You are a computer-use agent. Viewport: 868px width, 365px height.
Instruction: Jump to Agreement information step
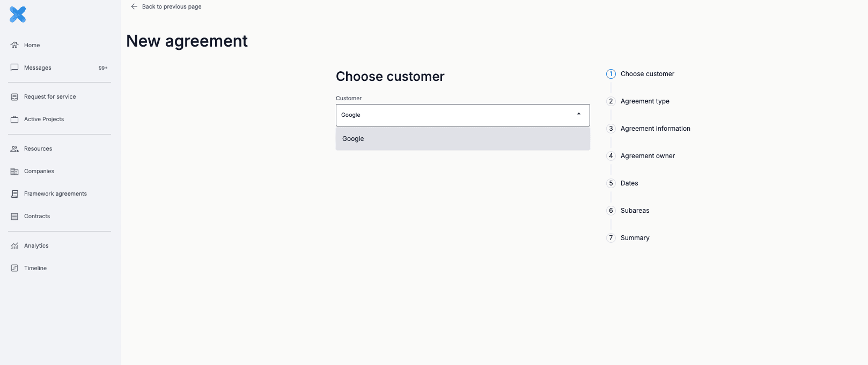(655, 129)
